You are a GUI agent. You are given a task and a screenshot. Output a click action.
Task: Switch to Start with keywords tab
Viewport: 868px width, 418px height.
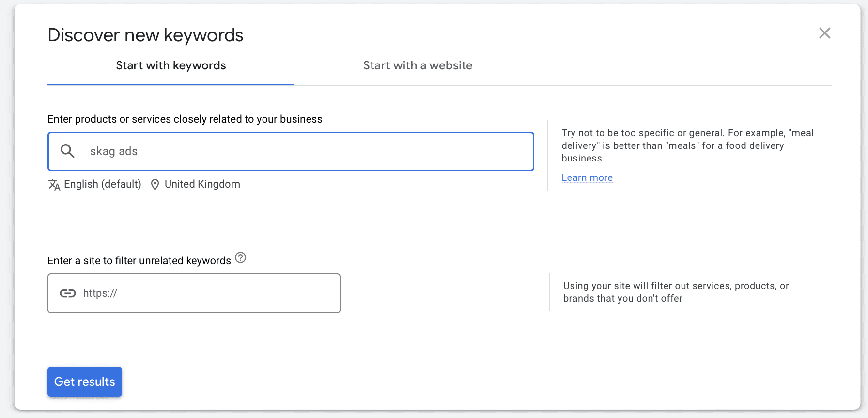[170, 66]
